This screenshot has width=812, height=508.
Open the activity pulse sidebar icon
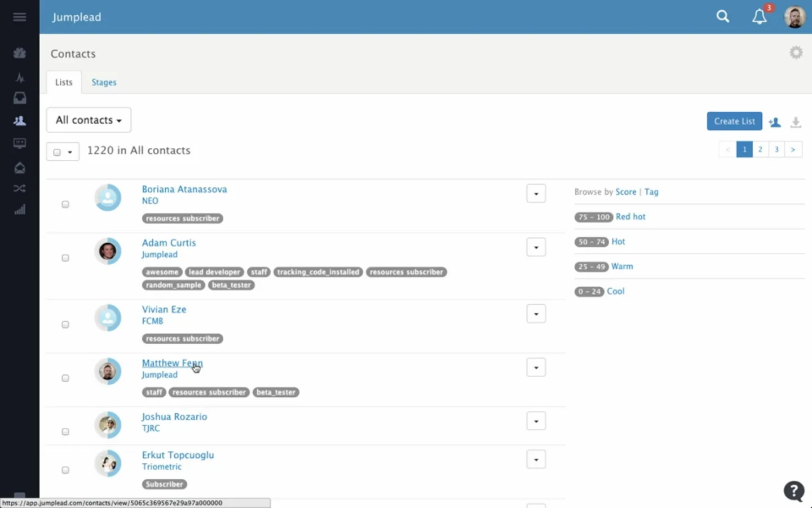click(20, 77)
